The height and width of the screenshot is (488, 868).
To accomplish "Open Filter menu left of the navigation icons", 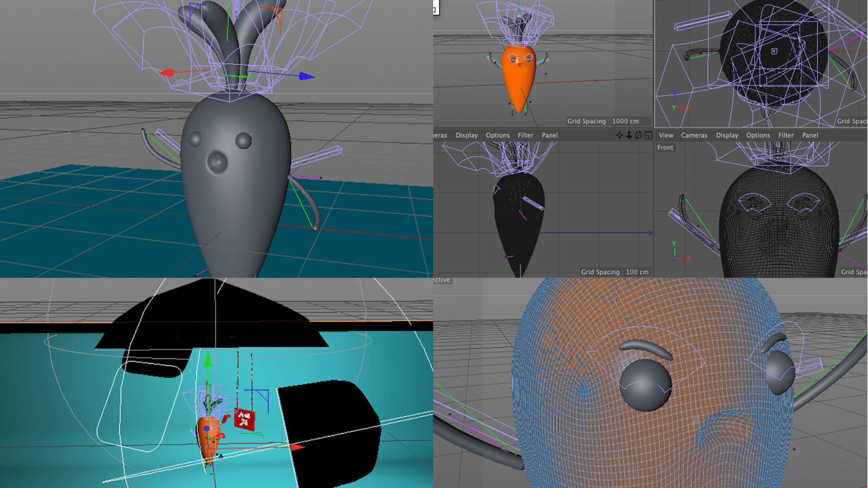I will (x=525, y=135).
